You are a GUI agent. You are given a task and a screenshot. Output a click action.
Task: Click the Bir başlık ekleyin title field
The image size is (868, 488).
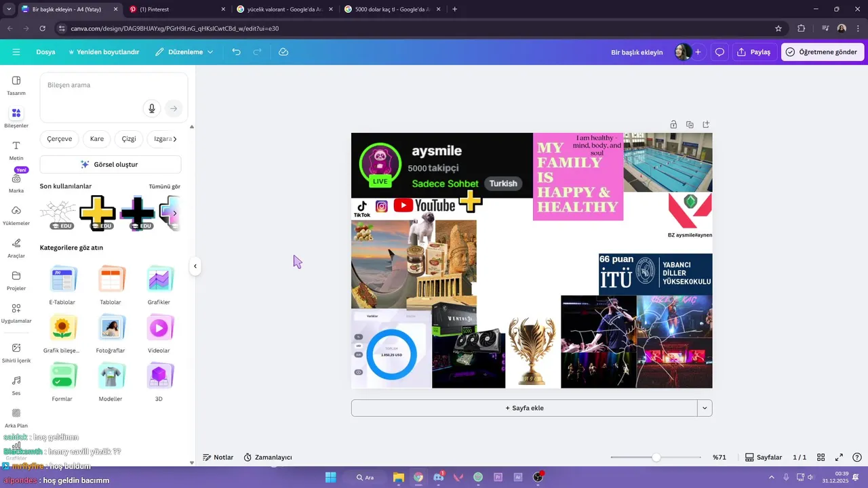pos(637,52)
